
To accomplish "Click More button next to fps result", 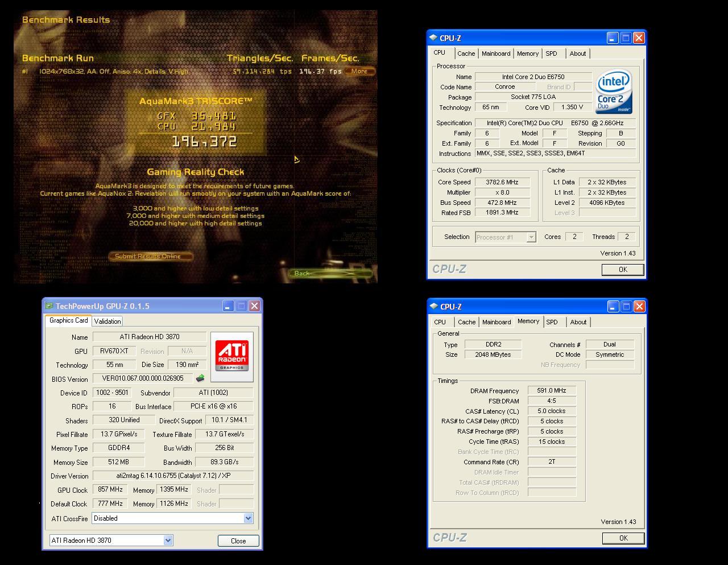I will [359, 71].
